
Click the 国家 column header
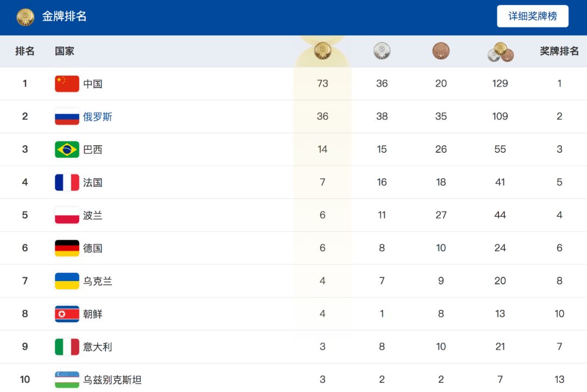pyautogui.click(x=64, y=51)
